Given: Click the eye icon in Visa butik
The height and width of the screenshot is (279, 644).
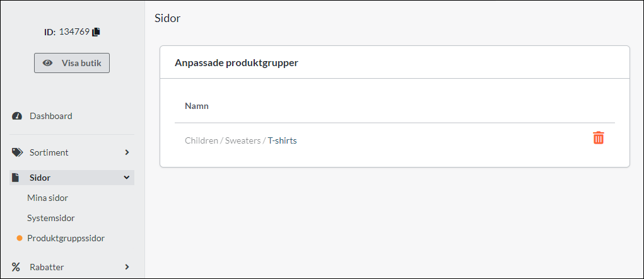Looking at the screenshot, I should tap(47, 63).
